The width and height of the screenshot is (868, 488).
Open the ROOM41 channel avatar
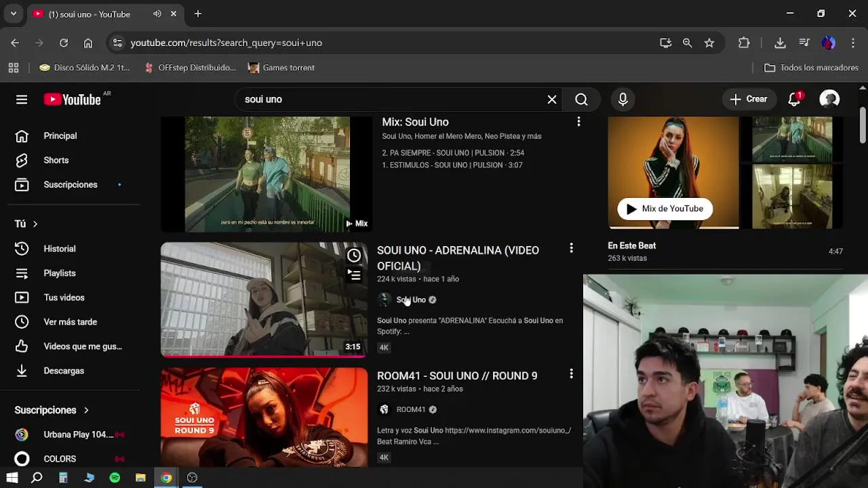384,409
